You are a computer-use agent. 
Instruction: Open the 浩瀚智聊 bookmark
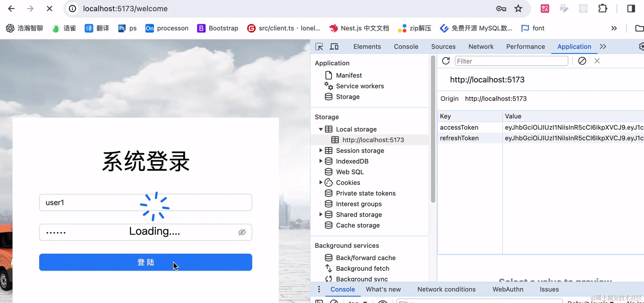[x=24, y=28]
